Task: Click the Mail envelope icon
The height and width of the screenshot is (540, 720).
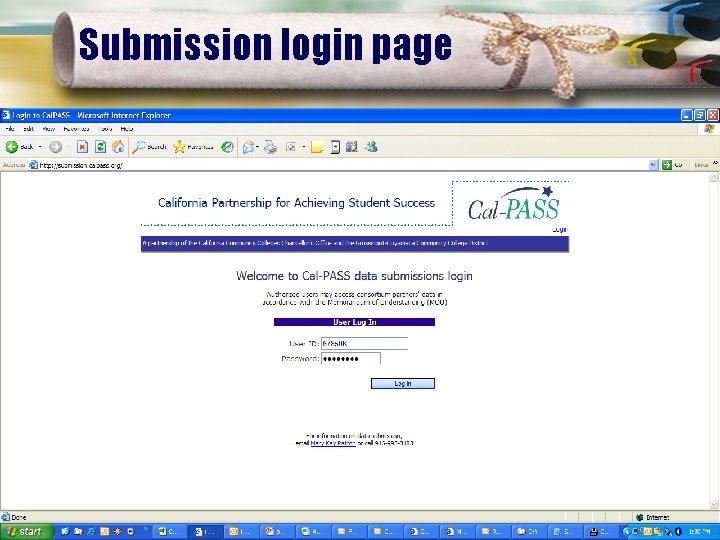Action: 248,147
